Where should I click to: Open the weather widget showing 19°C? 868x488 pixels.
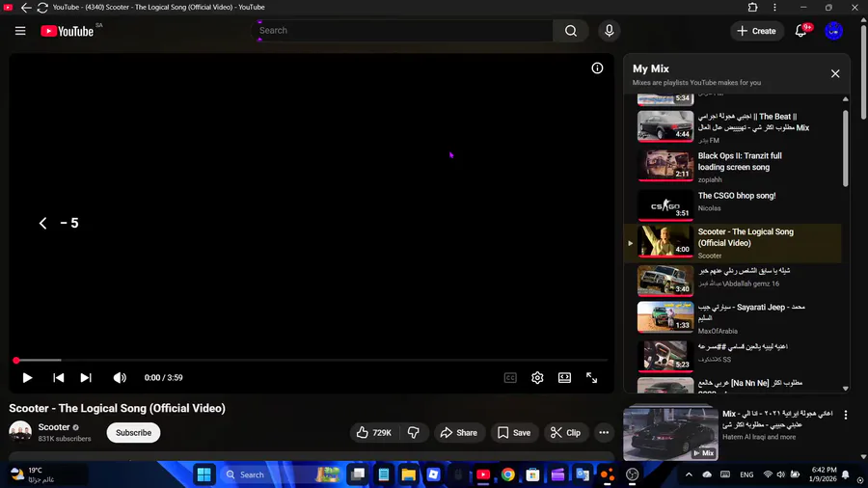click(47, 474)
